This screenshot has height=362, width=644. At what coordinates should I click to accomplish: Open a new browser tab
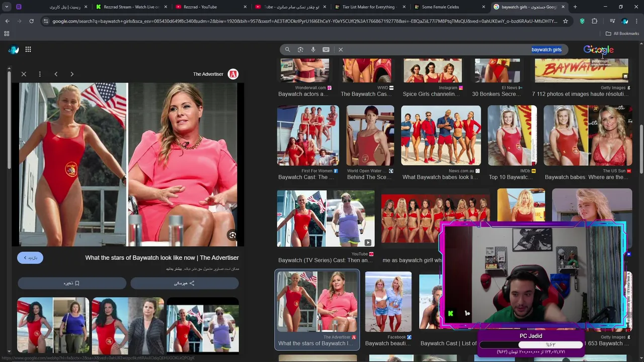coord(575,7)
